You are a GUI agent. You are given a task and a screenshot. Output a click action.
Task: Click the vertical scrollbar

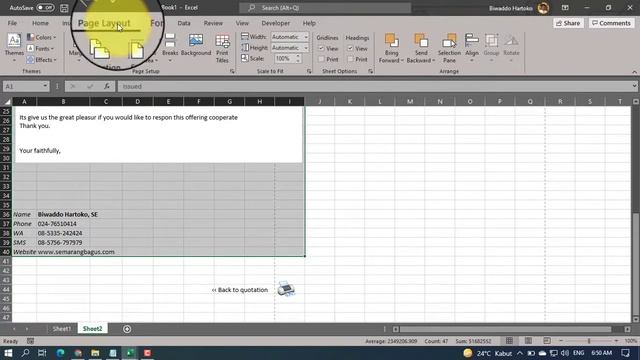636,263
